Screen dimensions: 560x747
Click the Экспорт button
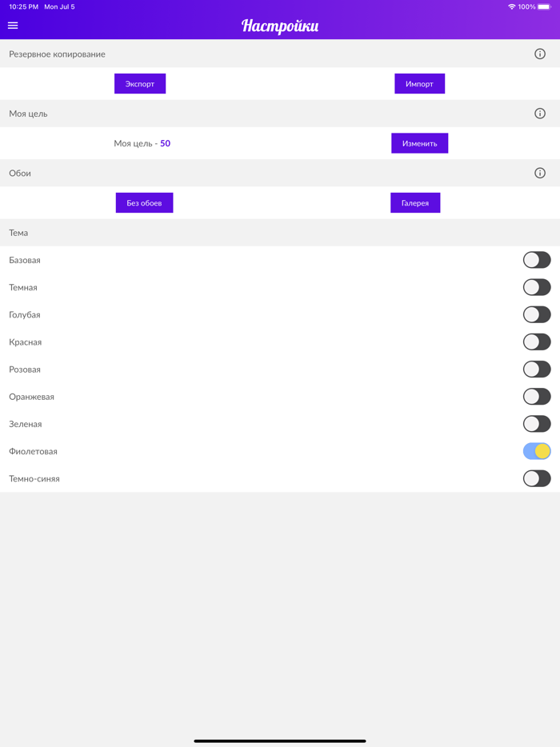(140, 82)
